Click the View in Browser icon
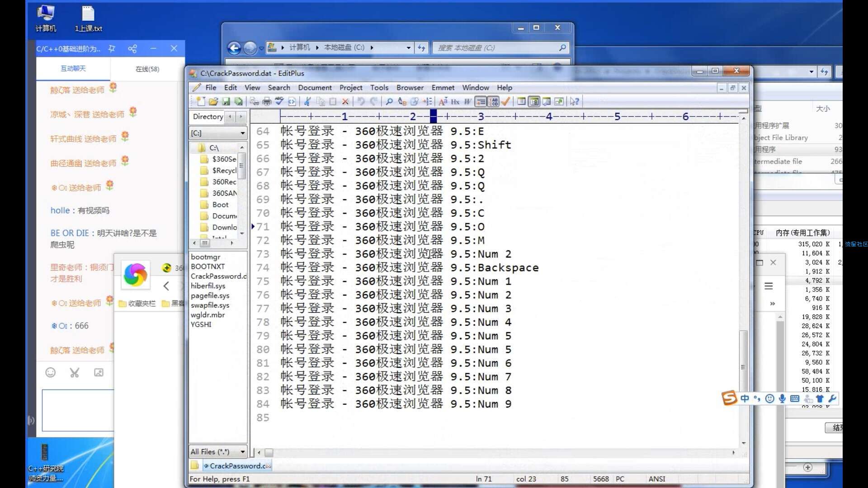The height and width of the screenshot is (488, 868). coord(292,102)
